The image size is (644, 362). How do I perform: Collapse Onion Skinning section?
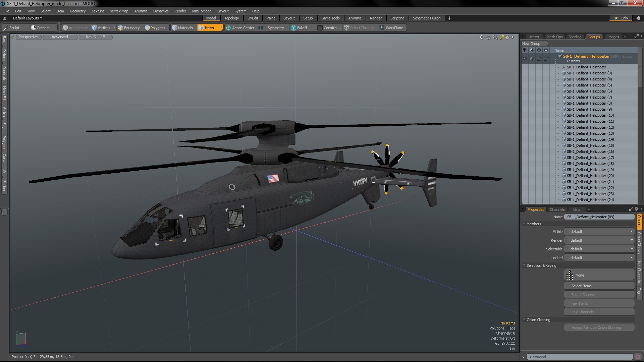[x=524, y=320]
